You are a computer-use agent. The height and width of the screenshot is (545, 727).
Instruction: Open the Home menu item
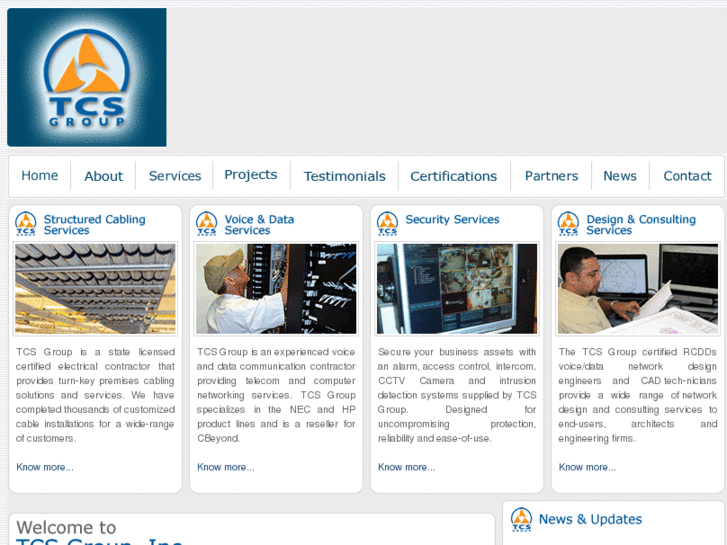point(40,175)
